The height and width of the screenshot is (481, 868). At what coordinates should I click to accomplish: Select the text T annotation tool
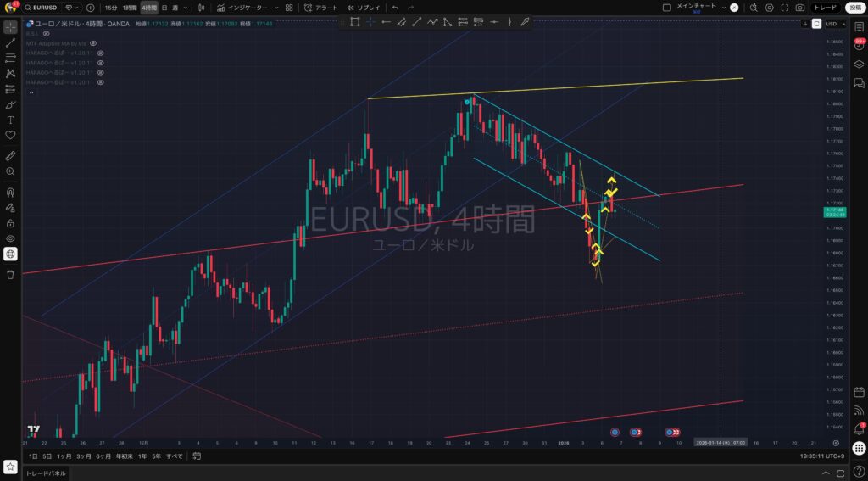point(10,120)
